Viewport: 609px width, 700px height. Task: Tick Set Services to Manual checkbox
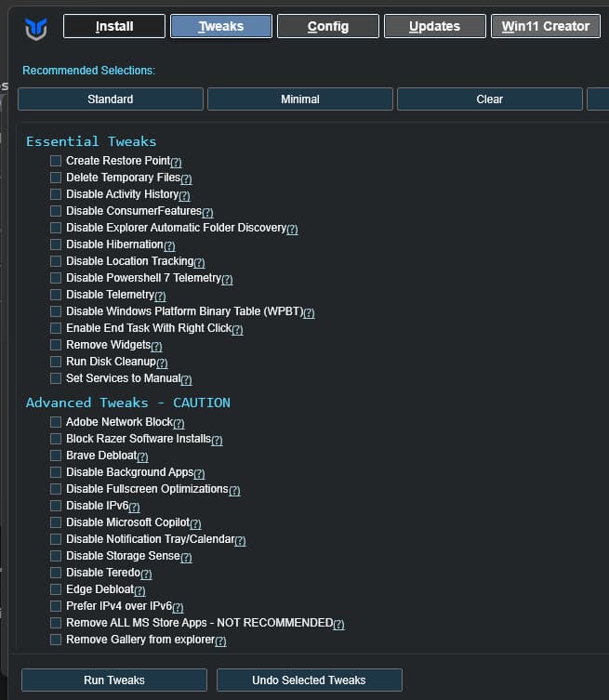pos(56,378)
